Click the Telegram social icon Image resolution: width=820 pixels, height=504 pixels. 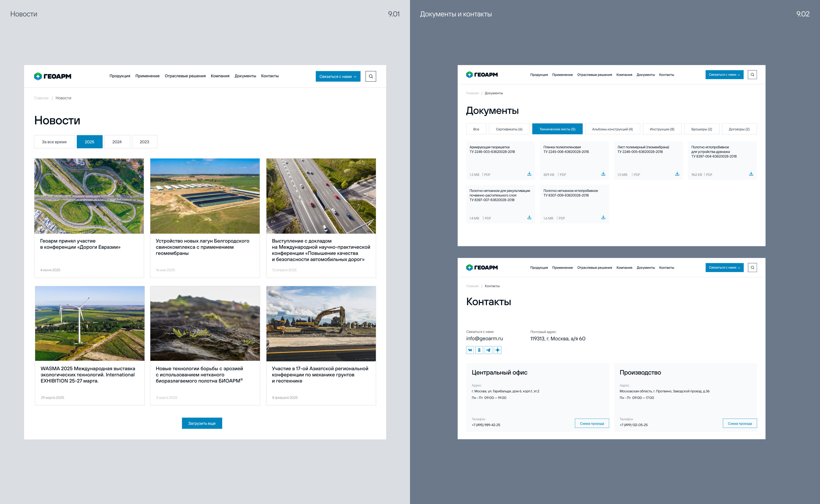pyautogui.click(x=488, y=350)
